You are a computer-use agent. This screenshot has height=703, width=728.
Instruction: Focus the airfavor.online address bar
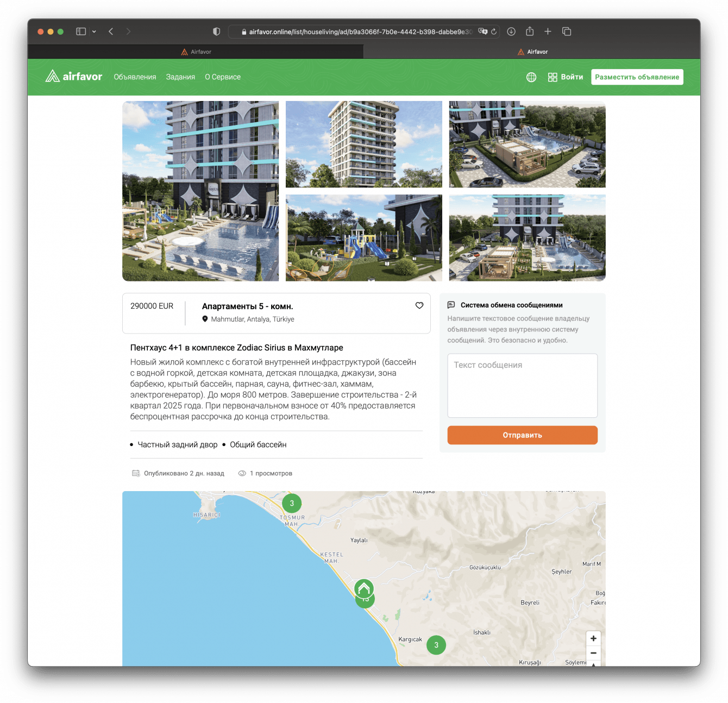[363, 32]
